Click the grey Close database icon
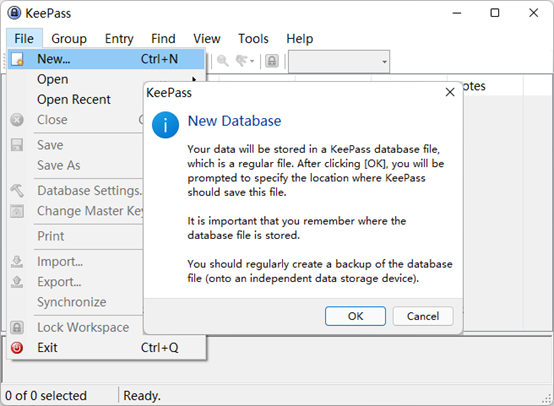 pos(17,120)
